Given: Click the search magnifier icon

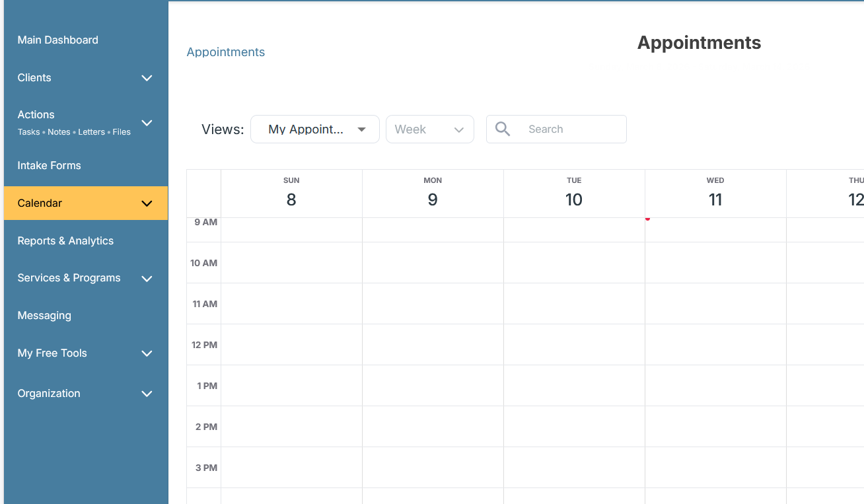Looking at the screenshot, I should tap(503, 129).
